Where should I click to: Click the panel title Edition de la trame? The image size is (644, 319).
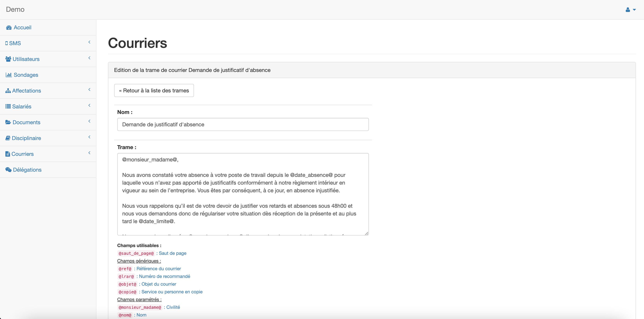point(192,70)
